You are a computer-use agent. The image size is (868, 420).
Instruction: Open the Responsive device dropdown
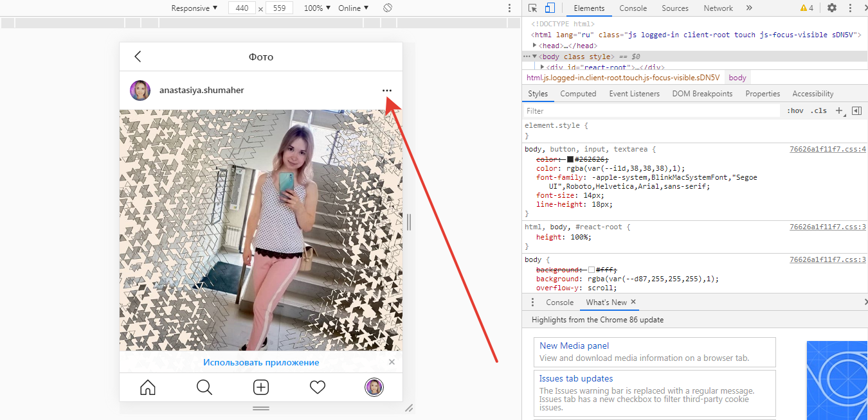pyautogui.click(x=194, y=8)
